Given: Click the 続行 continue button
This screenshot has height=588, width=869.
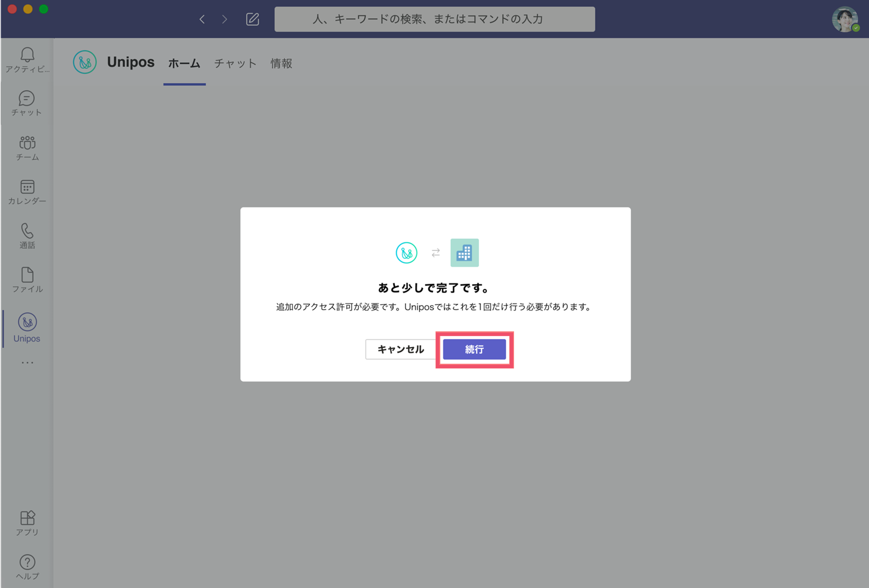Looking at the screenshot, I should [474, 349].
